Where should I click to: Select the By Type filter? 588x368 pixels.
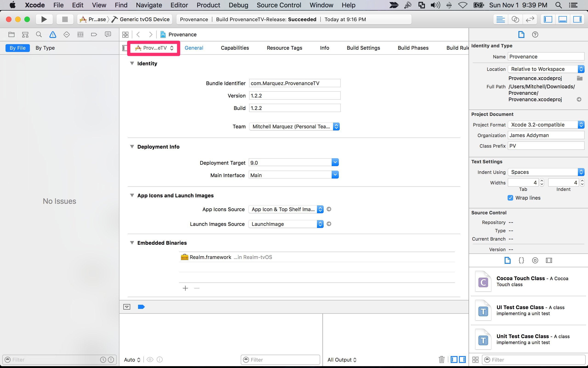45,48
